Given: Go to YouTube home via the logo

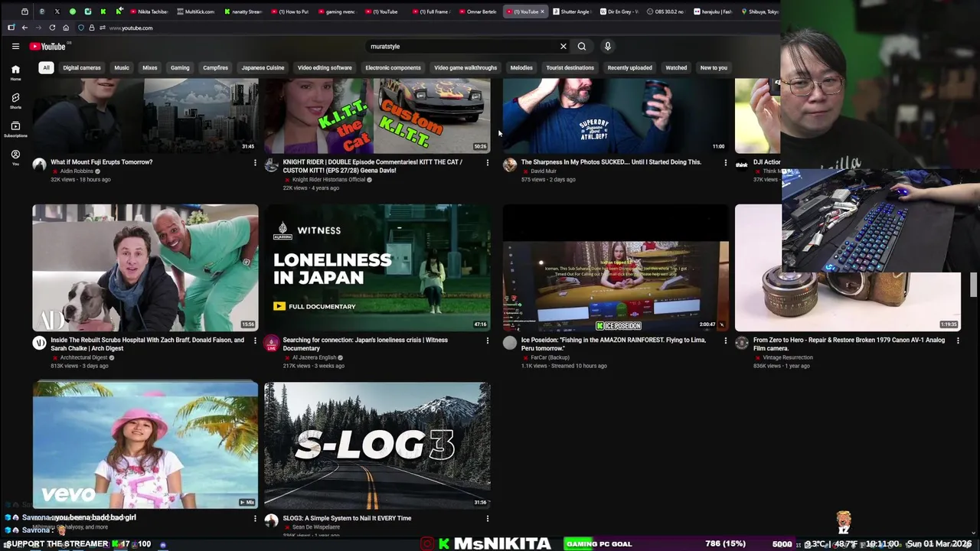Looking at the screenshot, I should [47, 47].
